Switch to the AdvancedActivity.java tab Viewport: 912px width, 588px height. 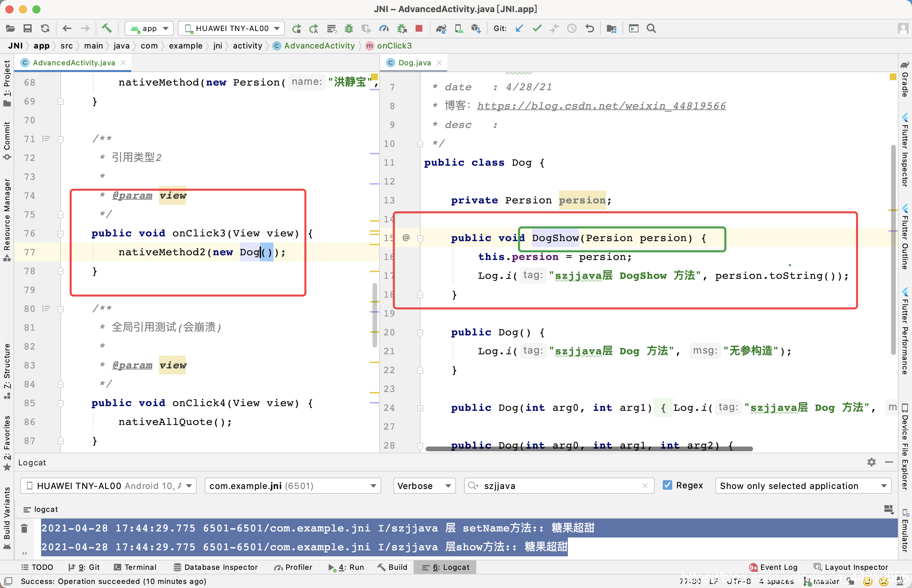(74, 62)
